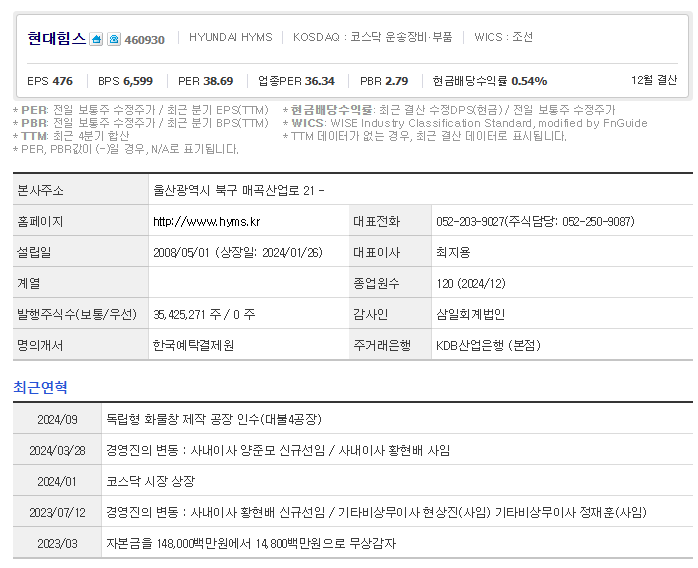This screenshot has width=698, height=568.
Task: Click the KOSDAQ 코스닥 운송장비·부품 label
Action: [373, 37]
